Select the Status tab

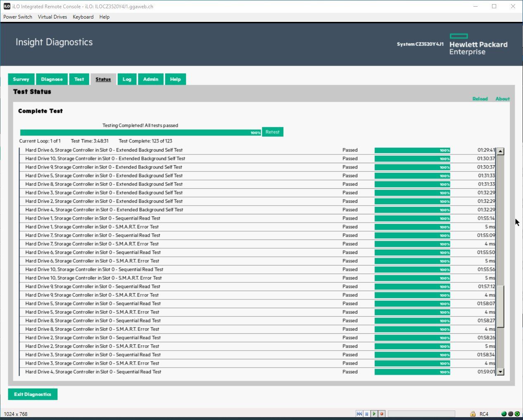coord(103,79)
